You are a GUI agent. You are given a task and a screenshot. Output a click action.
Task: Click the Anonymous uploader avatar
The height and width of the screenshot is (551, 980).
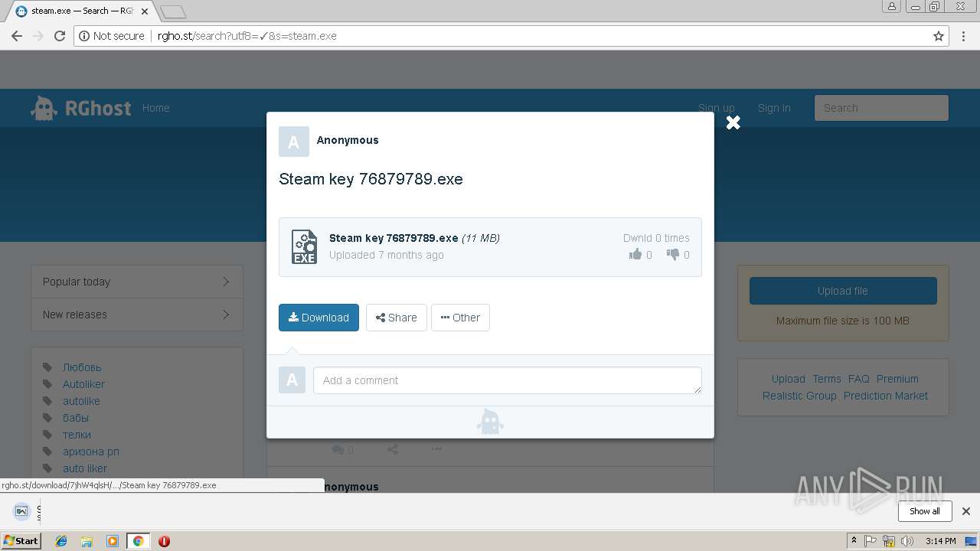293,142
